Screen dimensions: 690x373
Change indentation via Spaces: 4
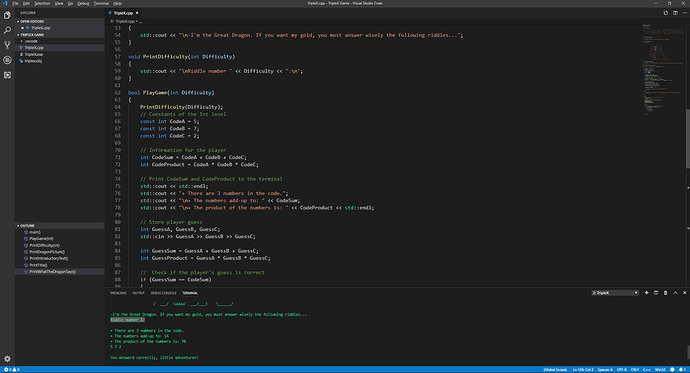pos(605,369)
